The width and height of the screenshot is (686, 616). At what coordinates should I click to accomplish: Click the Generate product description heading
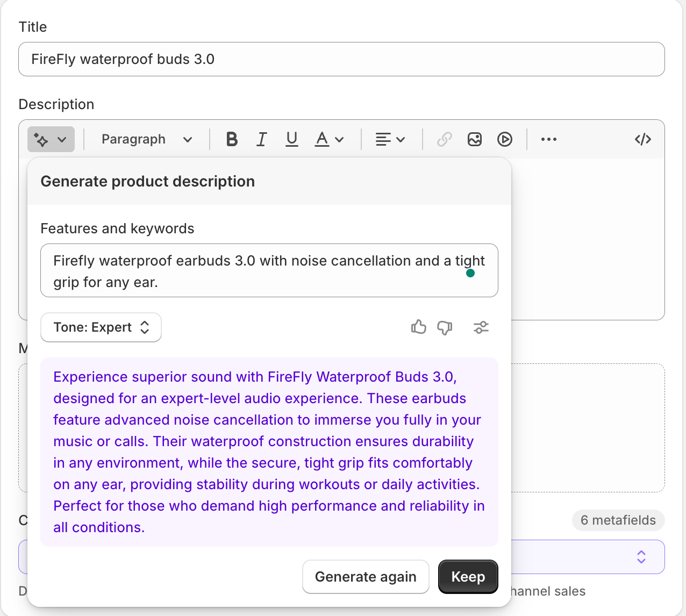point(148,181)
